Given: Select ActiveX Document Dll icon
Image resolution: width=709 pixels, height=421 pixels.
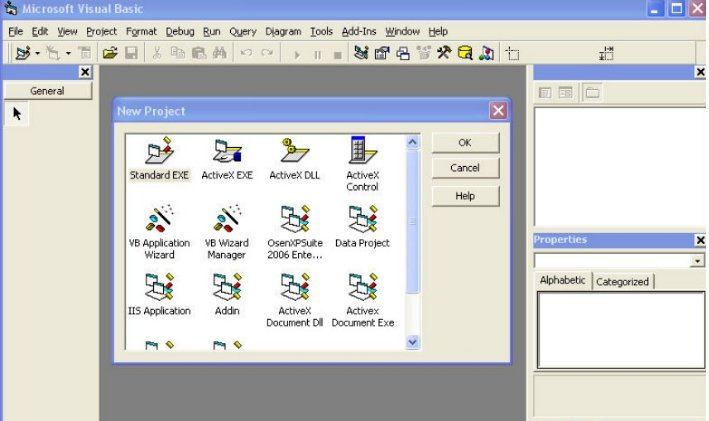Looking at the screenshot, I should [x=295, y=287].
